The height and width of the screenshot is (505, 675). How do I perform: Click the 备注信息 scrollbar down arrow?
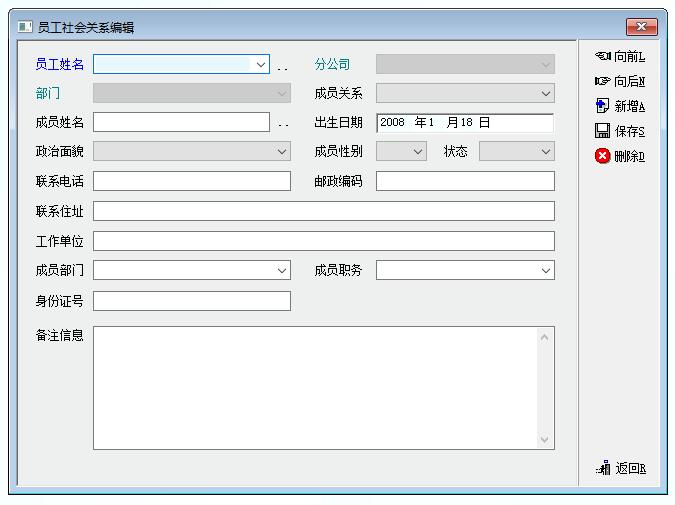[x=545, y=439]
